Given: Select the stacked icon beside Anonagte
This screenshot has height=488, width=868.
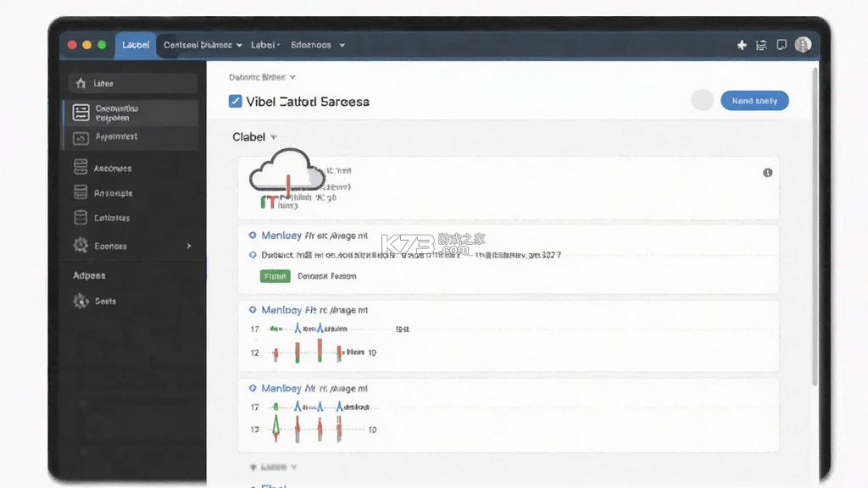Looking at the screenshot, I should pyautogui.click(x=81, y=192).
